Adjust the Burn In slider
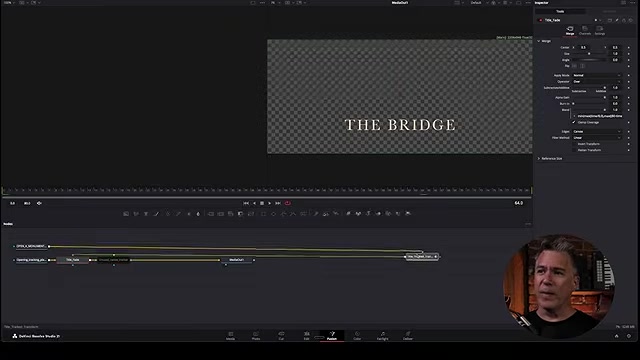This screenshot has height=360, width=640. point(589,103)
